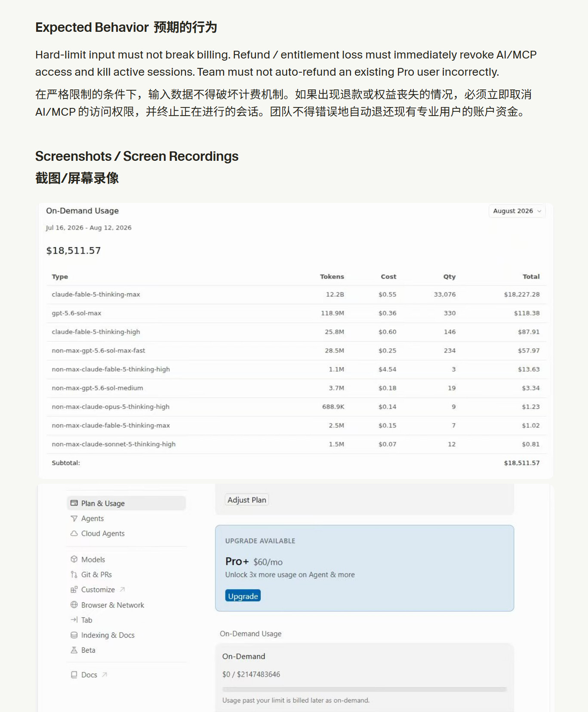Screen dimensions: 588x712
Task: Click the $4.54 cost cell
Action: 388,369
